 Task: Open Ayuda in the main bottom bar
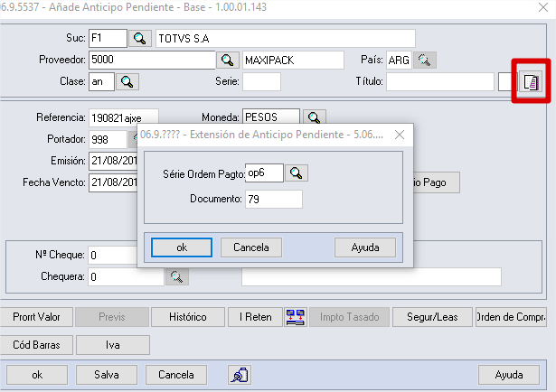pos(509,375)
